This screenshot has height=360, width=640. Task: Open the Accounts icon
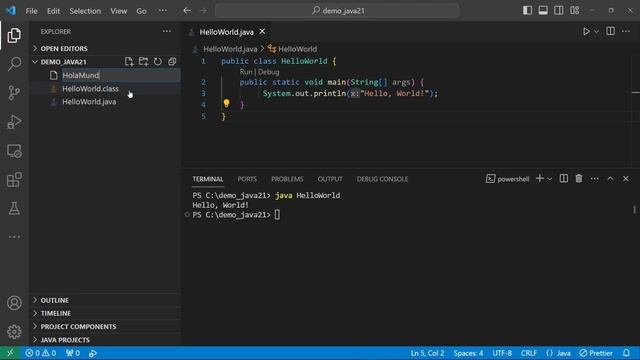[14, 303]
